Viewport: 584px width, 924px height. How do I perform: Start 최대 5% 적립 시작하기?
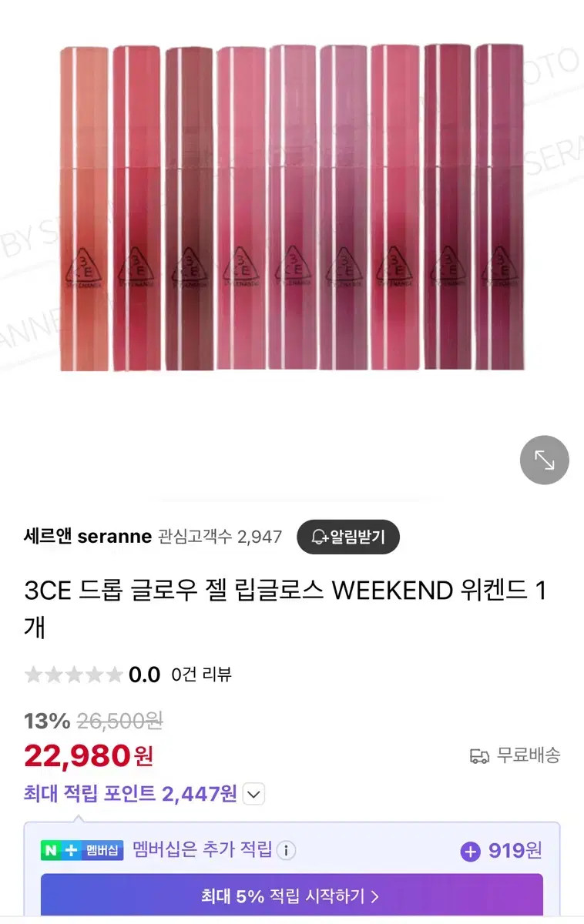tap(292, 896)
